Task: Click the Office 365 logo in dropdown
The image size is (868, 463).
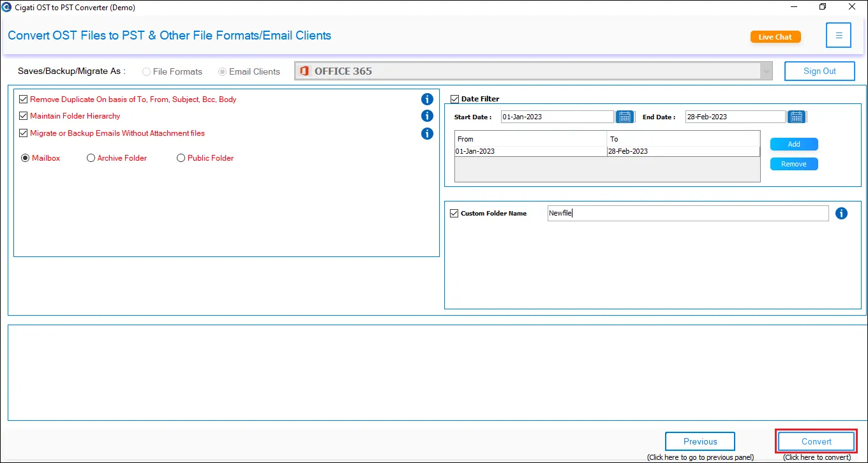Action: (304, 71)
